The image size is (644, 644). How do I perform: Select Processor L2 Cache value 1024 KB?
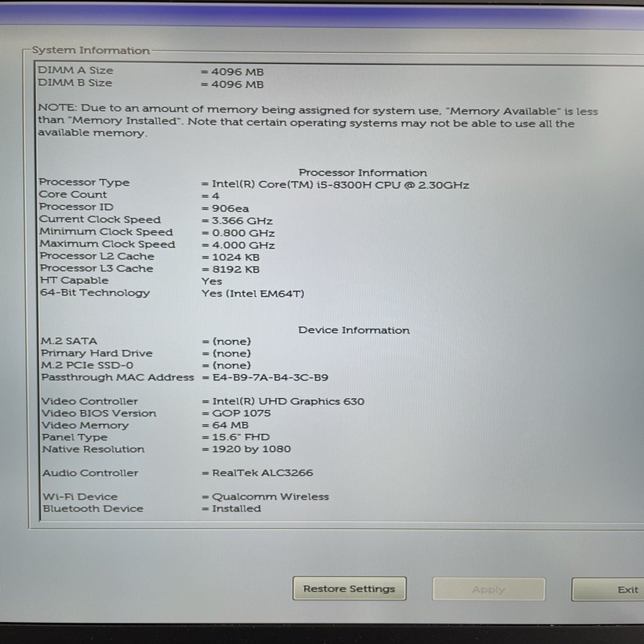tap(236, 257)
